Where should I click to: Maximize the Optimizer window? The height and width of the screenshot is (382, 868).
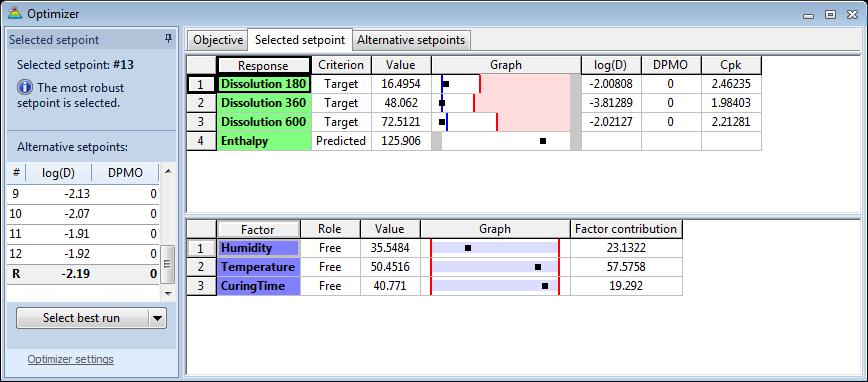tap(830, 15)
